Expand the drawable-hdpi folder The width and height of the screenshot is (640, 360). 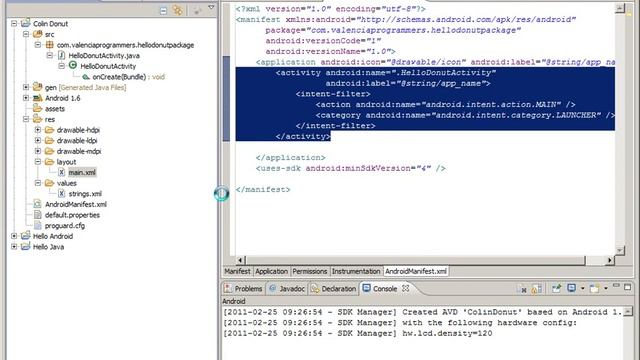(x=38, y=130)
